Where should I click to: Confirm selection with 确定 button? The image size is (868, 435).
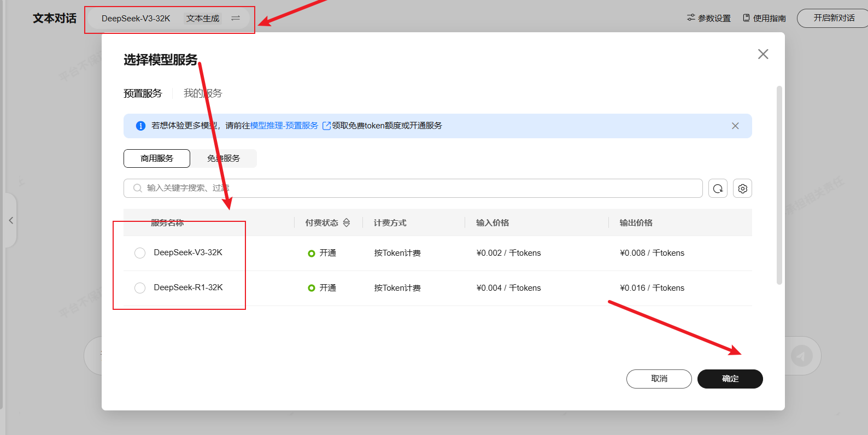730,379
